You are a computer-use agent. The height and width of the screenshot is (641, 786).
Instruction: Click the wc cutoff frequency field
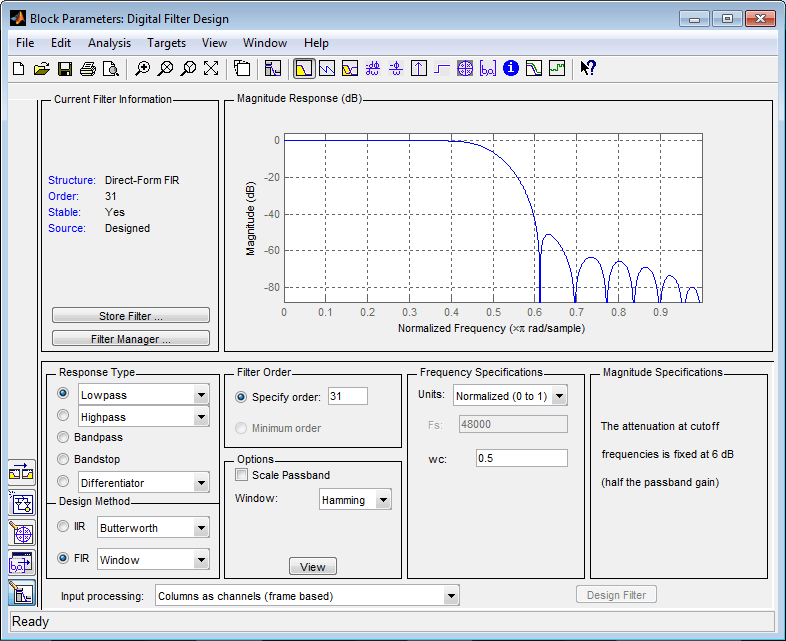[521, 458]
